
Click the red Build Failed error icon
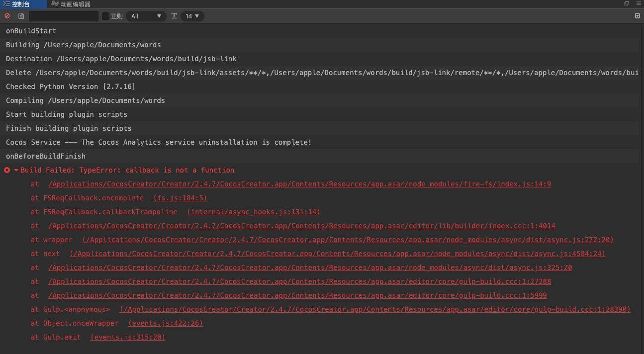coord(7,170)
